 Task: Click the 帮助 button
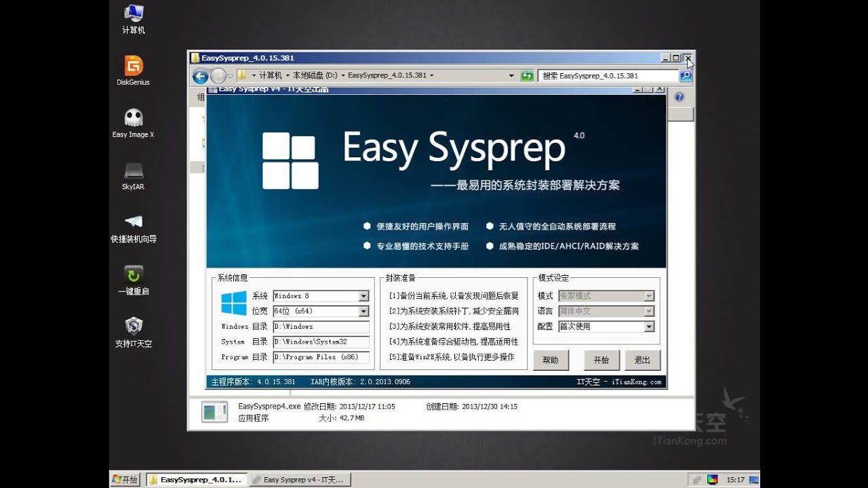click(551, 360)
